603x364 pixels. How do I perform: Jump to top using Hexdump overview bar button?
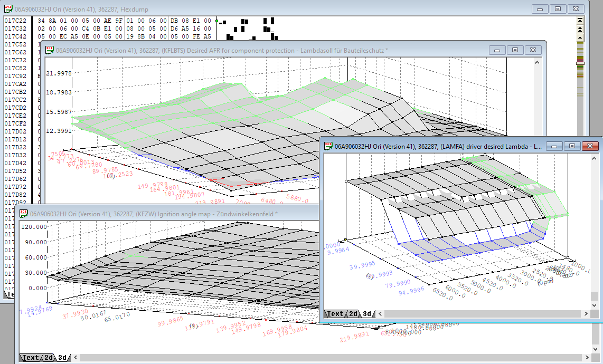pos(580,20)
